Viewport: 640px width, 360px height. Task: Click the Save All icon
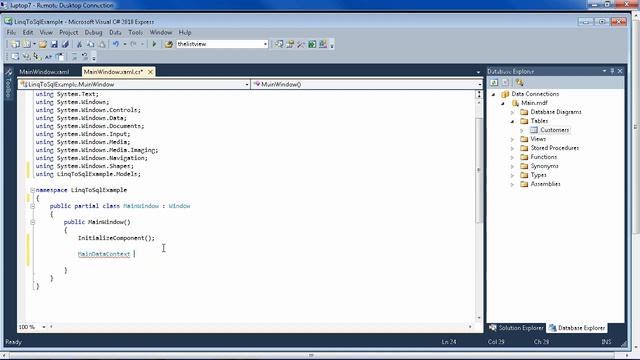[x=65, y=44]
